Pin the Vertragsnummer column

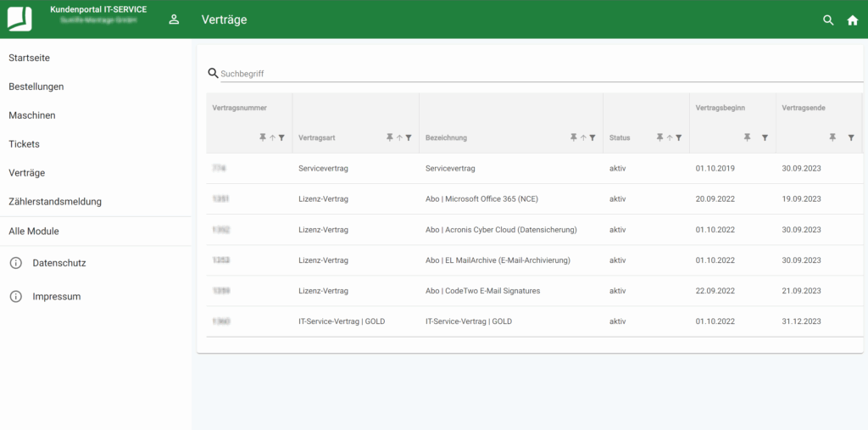[x=263, y=137]
